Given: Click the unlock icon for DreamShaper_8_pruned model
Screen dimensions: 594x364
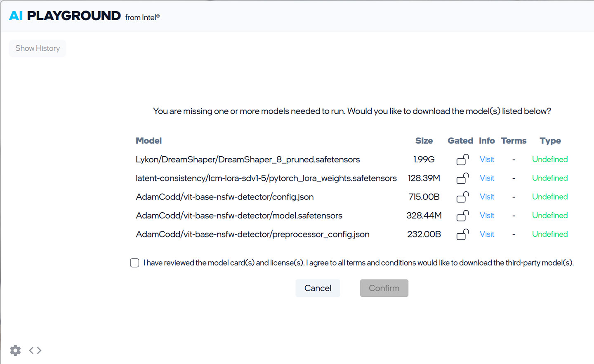Looking at the screenshot, I should point(462,160).
